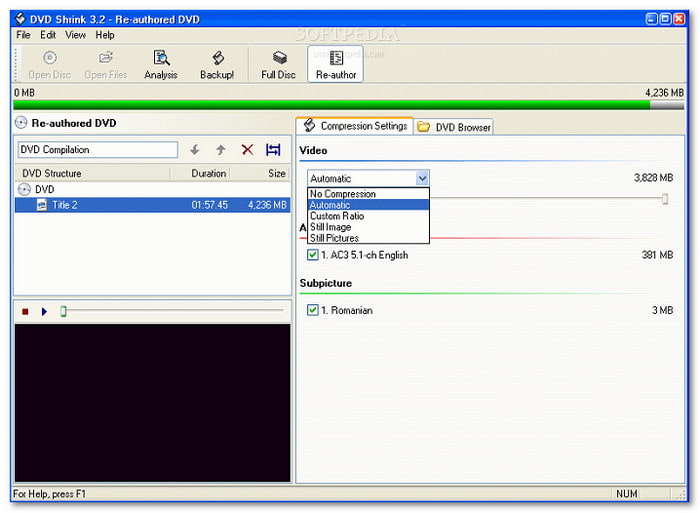Click the 381 MB audio size value
Image resolution: width=700 pixels, height=513 pixels.
pos(657,255)
